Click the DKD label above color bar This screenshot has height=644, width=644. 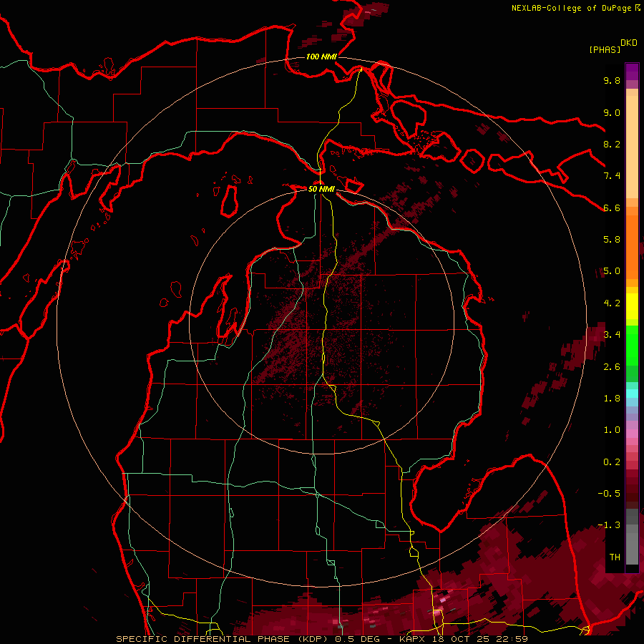point(629,43)
